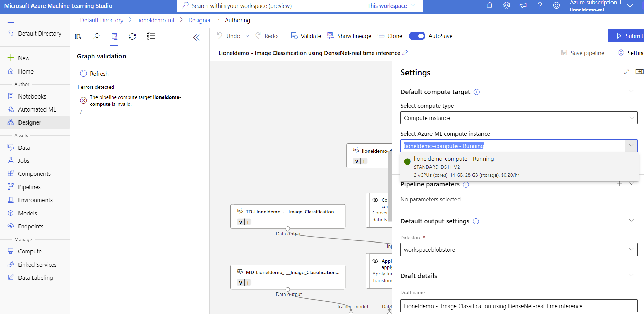Collapse the Default compute target section
Viewport: 644px width, 314px height.
(x=631, y=91)
